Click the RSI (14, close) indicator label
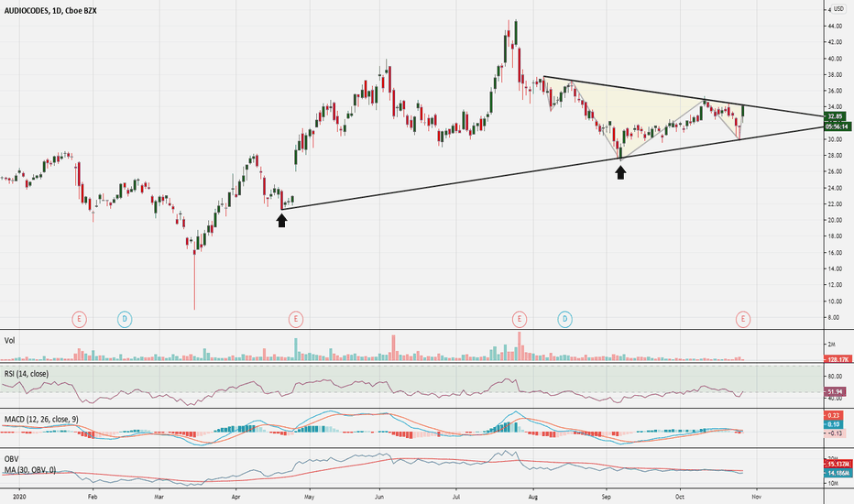Viewport: 854px width, 504px height. (27, 374)
